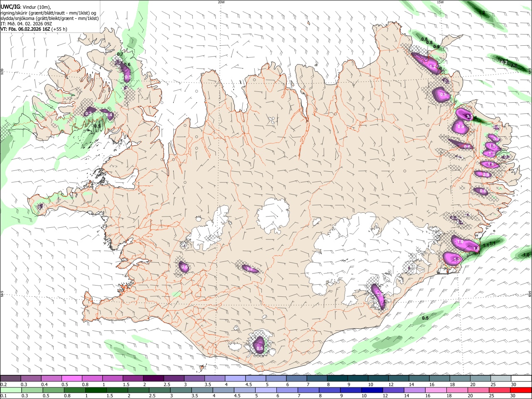Click the '0.2' label on the snow scale
532x399 pixels.
click(2, 384)
